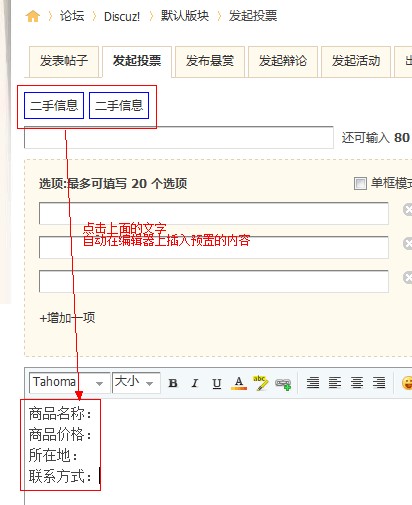Viewport: 412px width, 505px height.
Task: Toggle underline formatting in editor toolbar
Action: [217, 383]
